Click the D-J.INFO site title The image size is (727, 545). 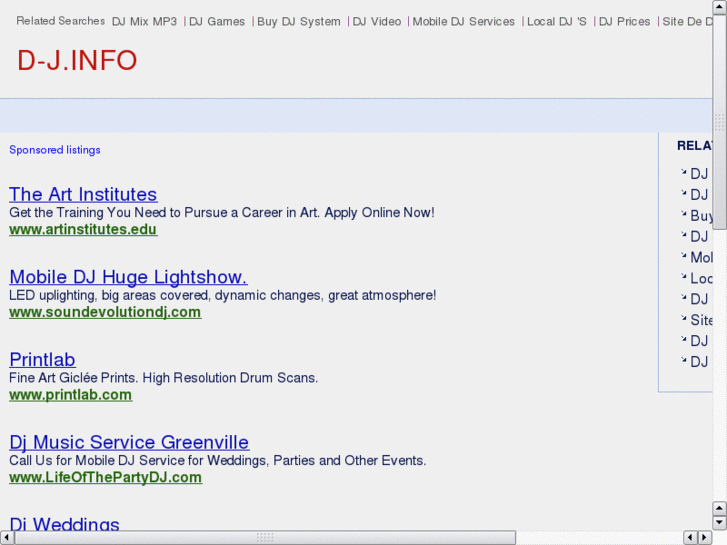pos(77,60)
